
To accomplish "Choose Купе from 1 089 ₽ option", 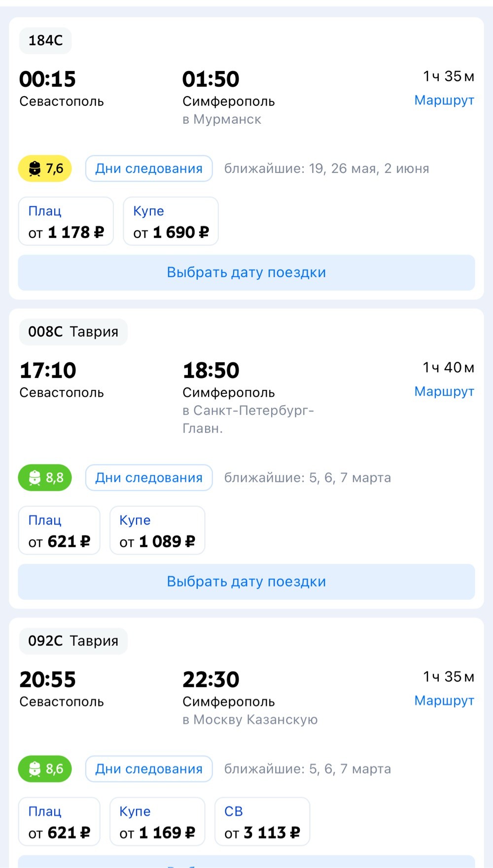I will coord(157,530).
